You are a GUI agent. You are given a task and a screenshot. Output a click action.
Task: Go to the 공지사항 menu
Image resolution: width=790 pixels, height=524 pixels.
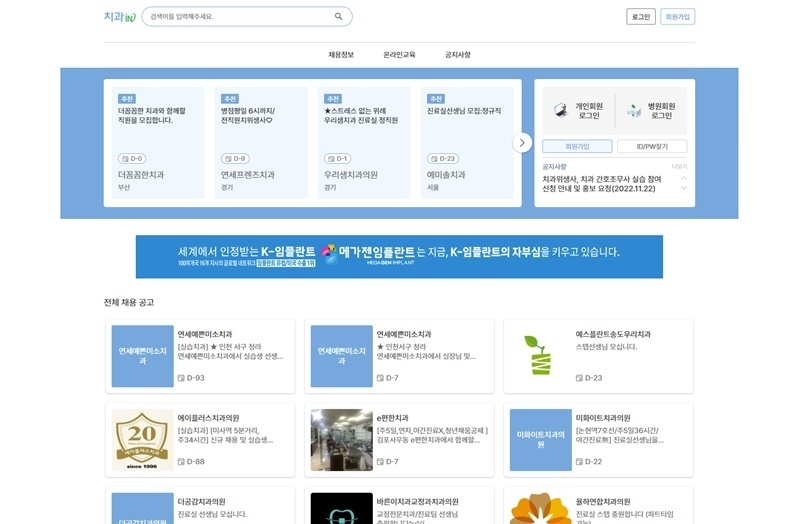457,54
